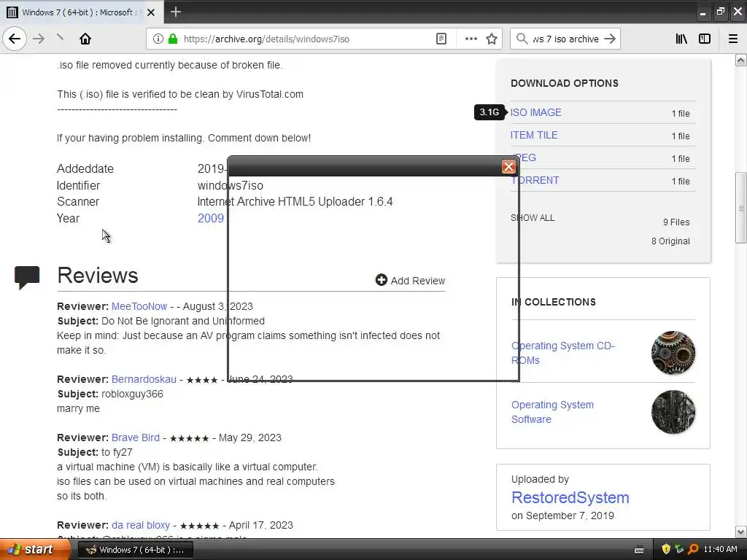Open reviewer MeeTooNow profile
The image size is (747, 560).
139,306
